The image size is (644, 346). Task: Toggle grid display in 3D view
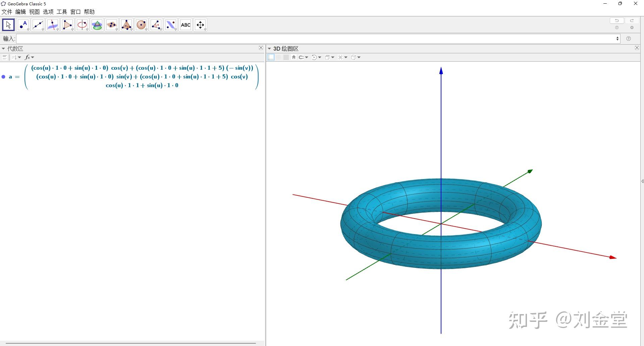point(278,57)
